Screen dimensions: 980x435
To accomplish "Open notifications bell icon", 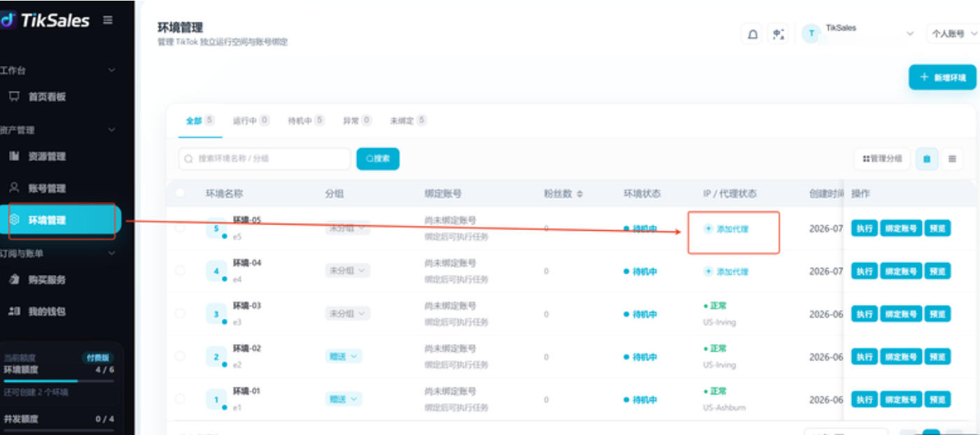I will click(752, 34).
